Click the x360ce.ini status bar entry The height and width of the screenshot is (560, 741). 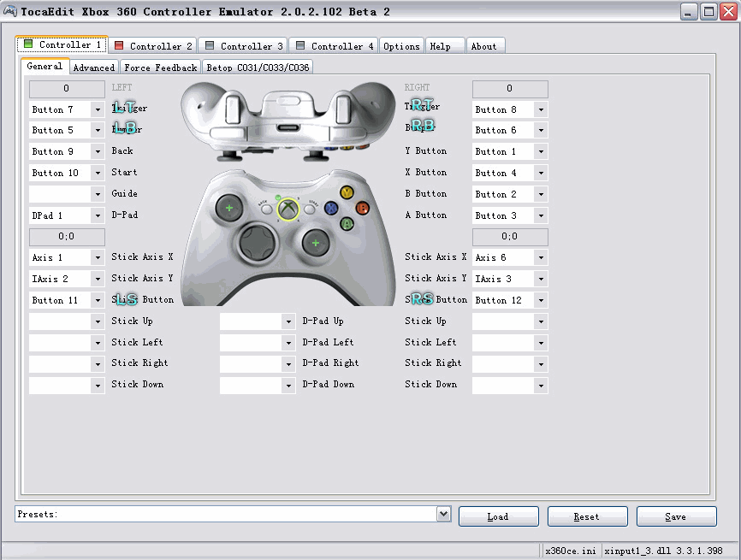(x=571, y=551)
